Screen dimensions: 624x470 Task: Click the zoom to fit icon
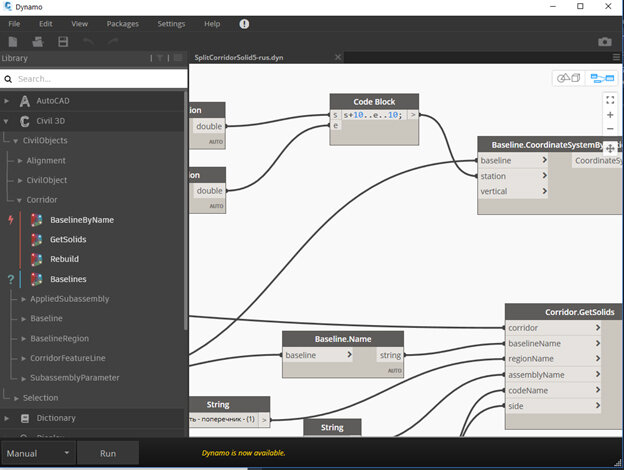pyautogui.click(x=610, y=99)
